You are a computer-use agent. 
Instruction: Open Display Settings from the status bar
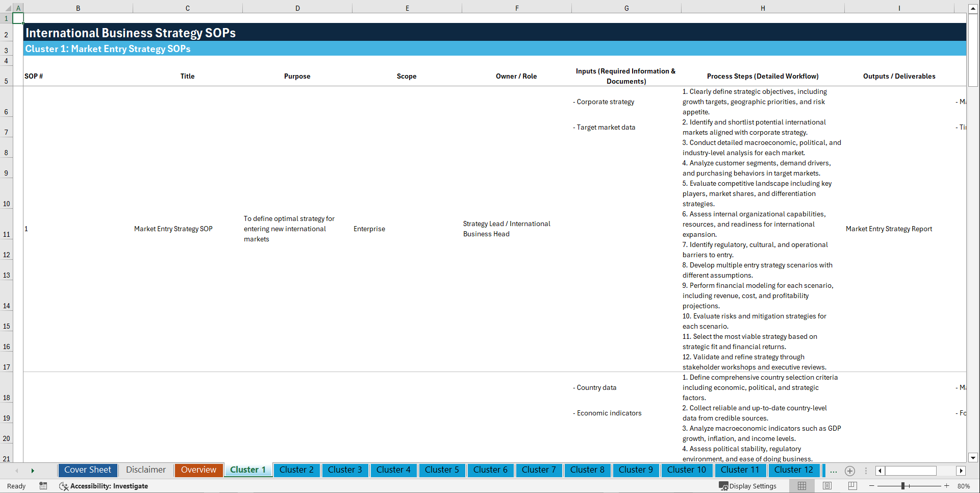[x=748, y=486]
